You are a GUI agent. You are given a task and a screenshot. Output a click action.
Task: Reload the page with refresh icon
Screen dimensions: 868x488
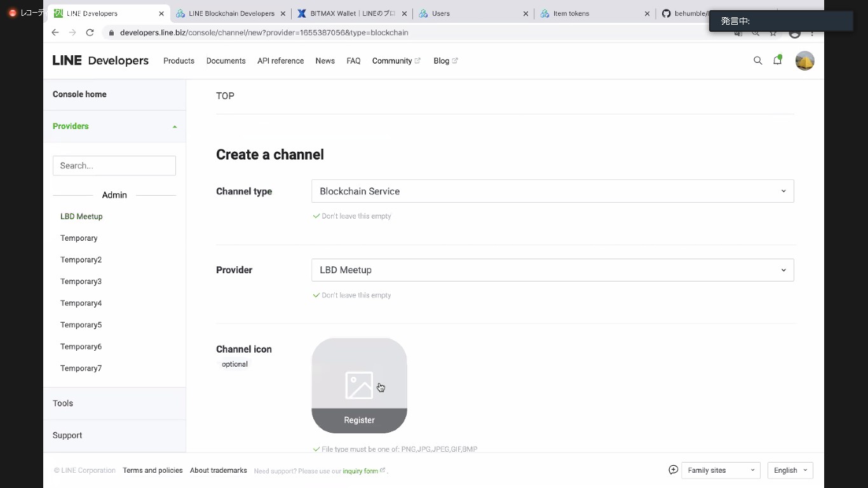90,32
